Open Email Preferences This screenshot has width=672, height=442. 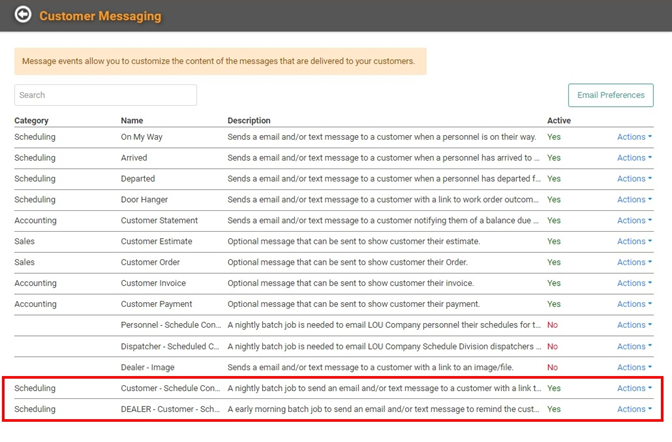pos(611,95)
